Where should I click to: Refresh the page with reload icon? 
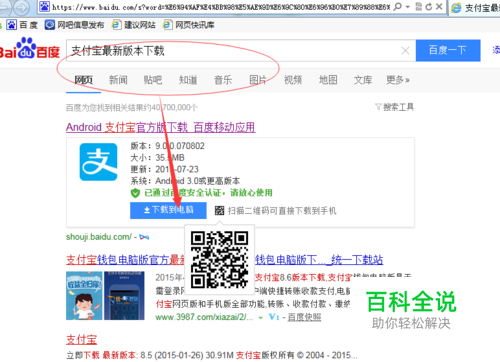[x=429, y=7]
